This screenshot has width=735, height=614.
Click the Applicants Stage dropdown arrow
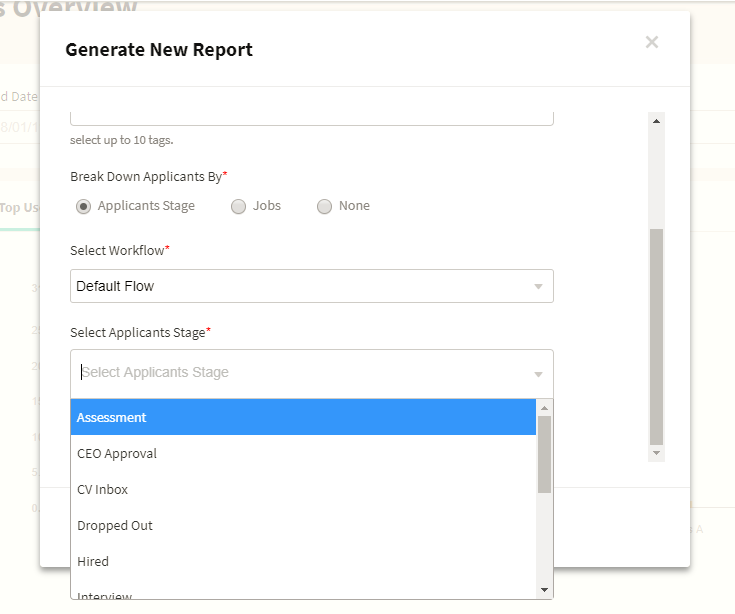pos(539,374)
